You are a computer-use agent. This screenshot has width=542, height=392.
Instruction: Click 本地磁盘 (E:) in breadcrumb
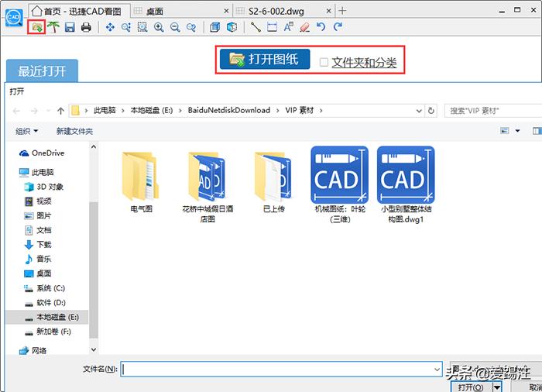point(152,111)
